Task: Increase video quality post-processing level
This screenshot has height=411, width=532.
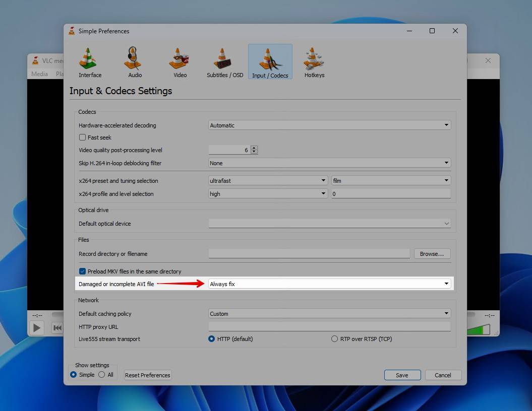Action: point(254,148)
